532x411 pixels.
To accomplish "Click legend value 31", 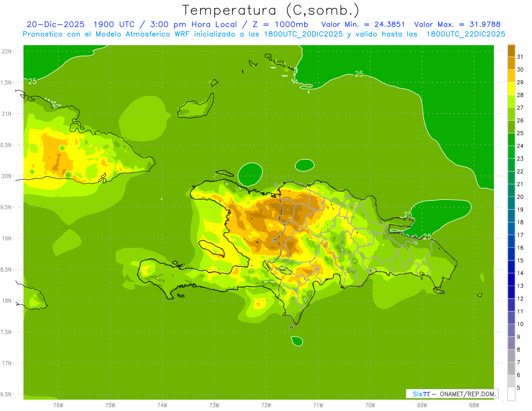I will click(x=520, y=57).
